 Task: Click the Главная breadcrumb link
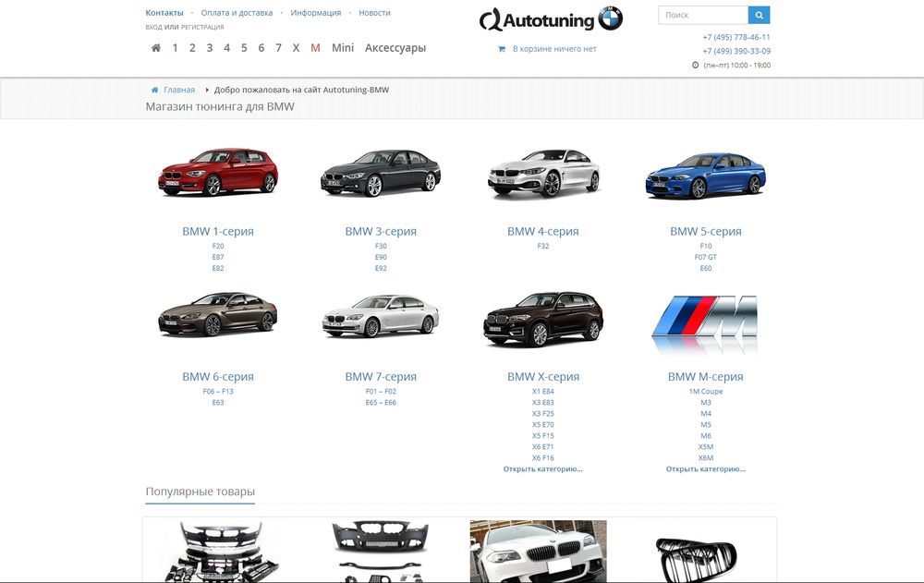coord(179,90)
